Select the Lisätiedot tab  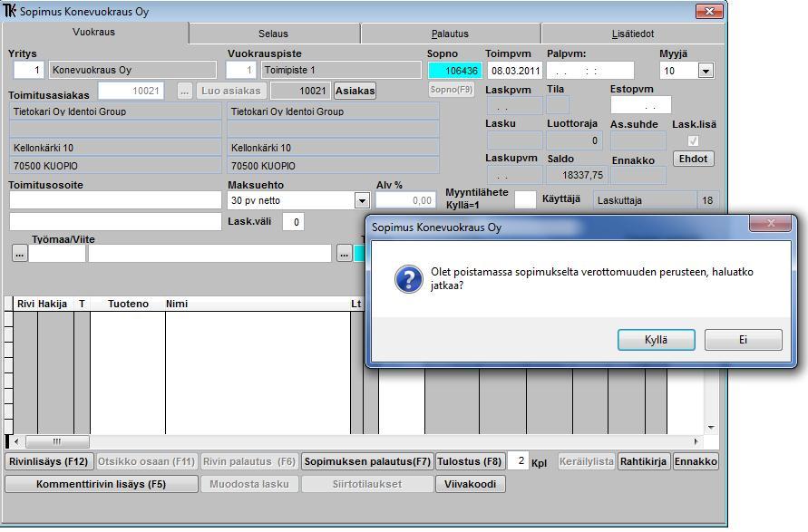[x=633, y=34]
